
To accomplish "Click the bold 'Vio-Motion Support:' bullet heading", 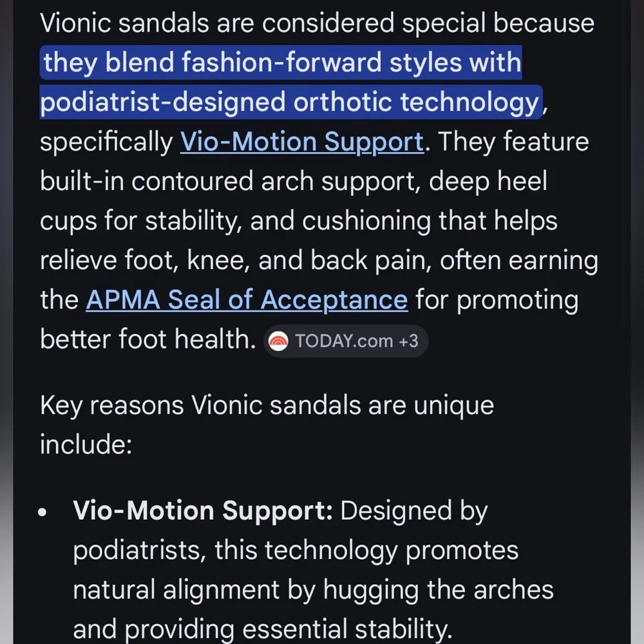I will tap(203, 511).
